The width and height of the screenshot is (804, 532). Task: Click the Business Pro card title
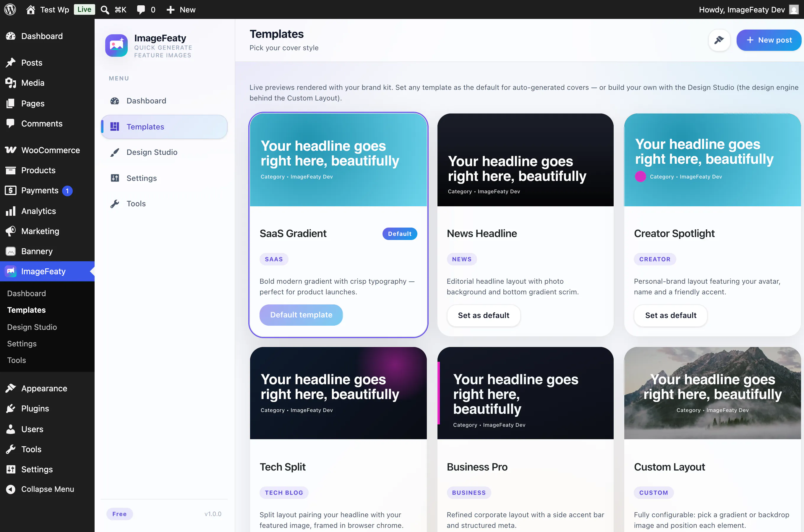click(x=477, y=467)
